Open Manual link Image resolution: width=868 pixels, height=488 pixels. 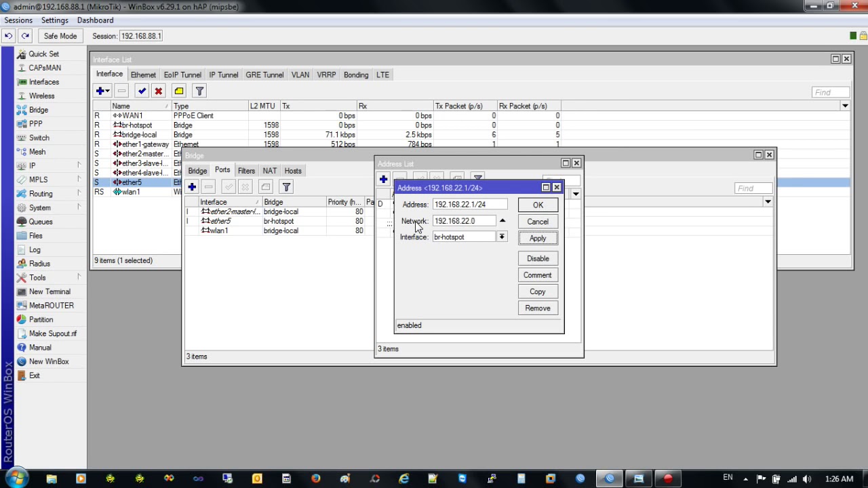coord(40,348)
